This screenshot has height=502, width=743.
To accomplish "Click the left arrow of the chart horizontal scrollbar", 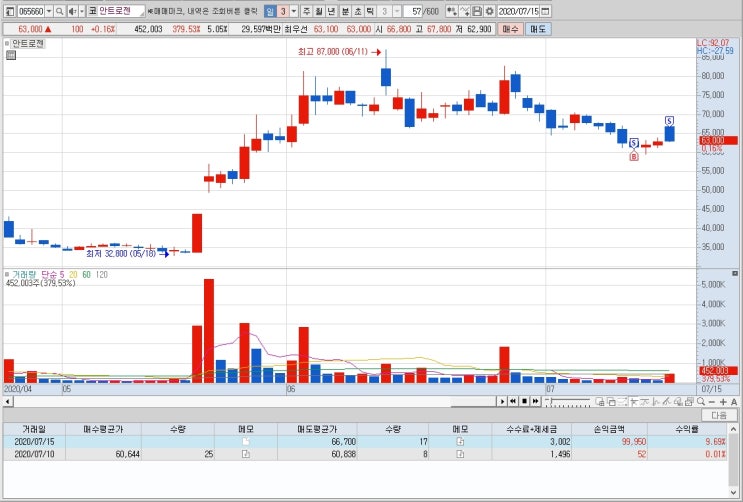I will pos(8,402).
